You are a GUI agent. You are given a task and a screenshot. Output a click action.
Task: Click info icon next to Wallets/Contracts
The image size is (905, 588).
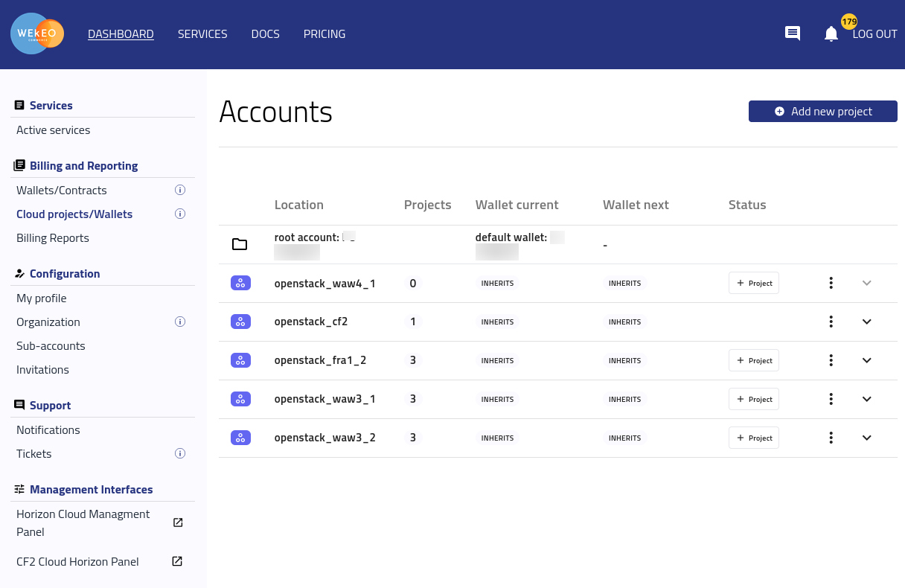tap(179, 191)
